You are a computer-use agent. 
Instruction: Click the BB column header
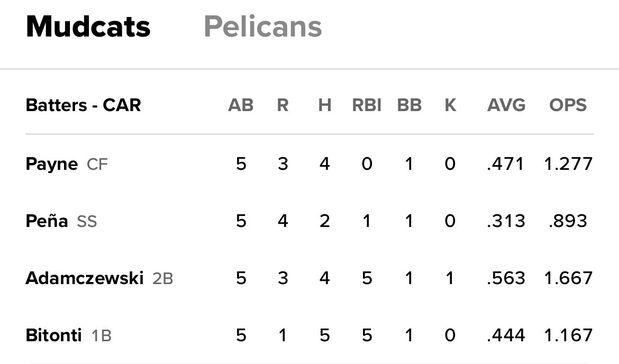click(x=409, y=105)
